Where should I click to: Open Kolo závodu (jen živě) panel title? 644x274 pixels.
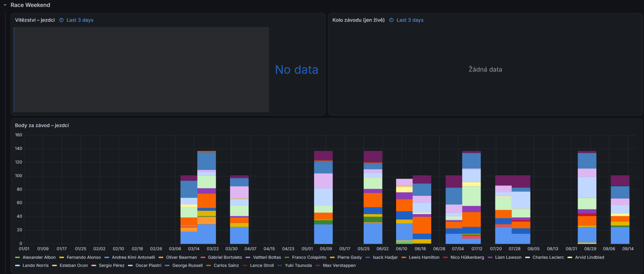[x=358, y=20]
